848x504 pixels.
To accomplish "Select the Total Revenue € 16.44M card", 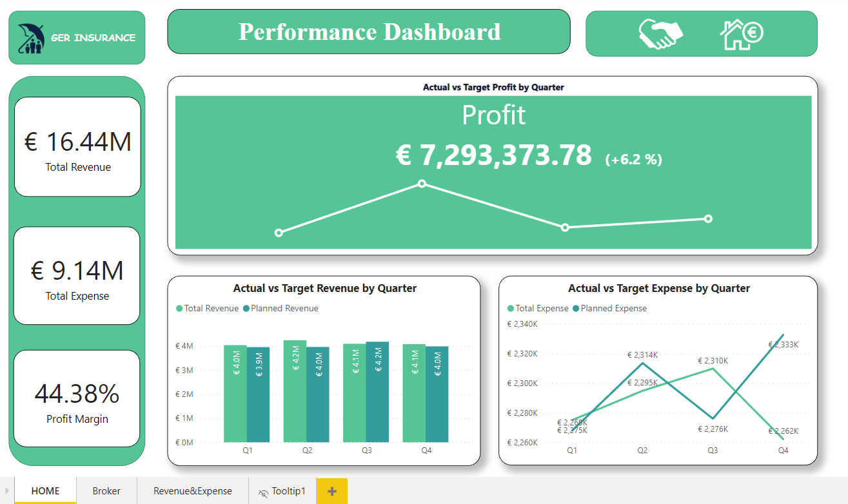I will click(x=77, y=147).
